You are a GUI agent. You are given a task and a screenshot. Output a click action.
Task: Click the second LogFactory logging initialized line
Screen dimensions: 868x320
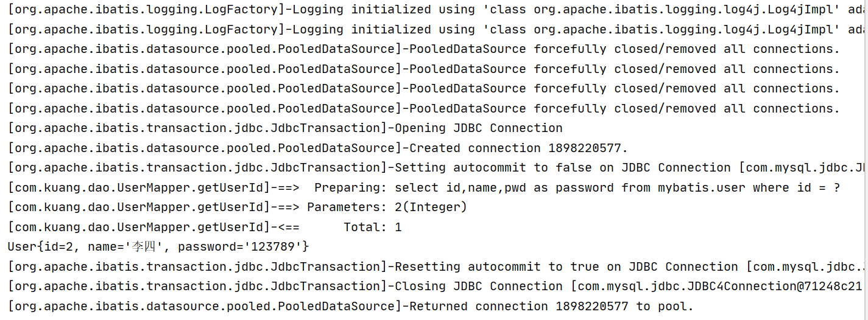coord(437,29)
